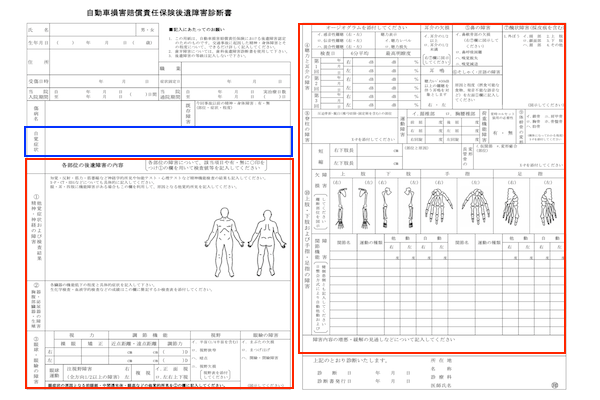
Task: Click the 自覚症状 field inside blue box
Action: click(168, 141)
